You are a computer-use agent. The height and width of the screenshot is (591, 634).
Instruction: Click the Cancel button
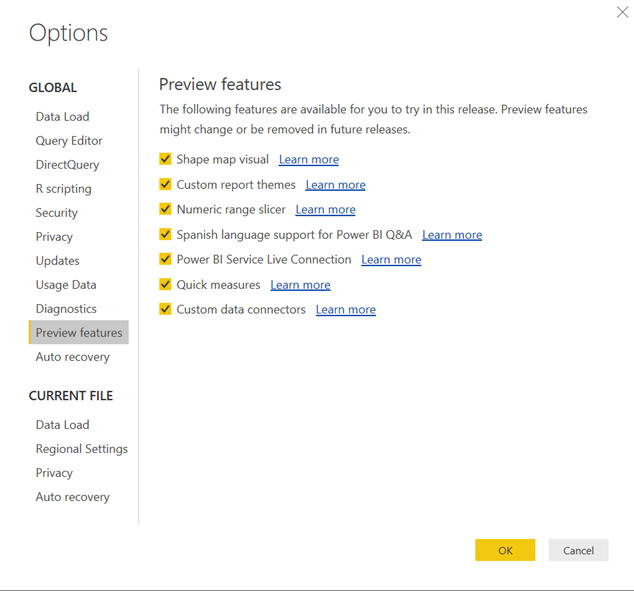point(578,550)
